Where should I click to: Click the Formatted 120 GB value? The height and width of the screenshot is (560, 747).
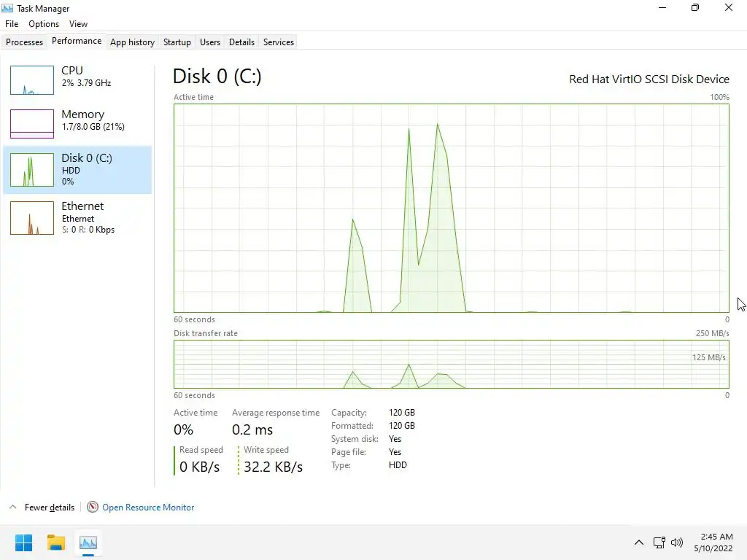pos(402,426)
